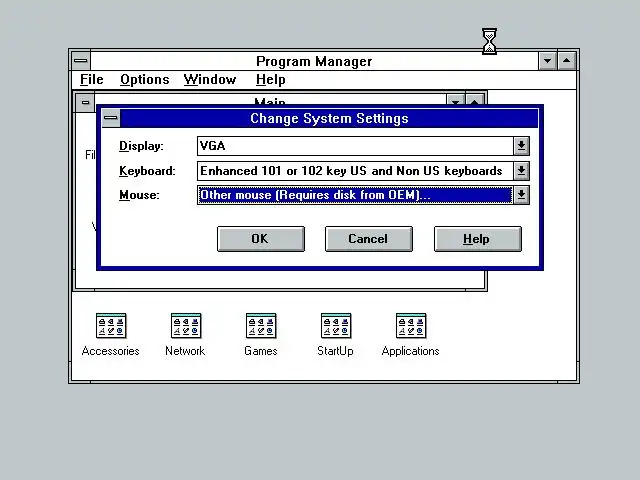Open the Window menu
Screen dimensions: 640x480
(210, 79)
